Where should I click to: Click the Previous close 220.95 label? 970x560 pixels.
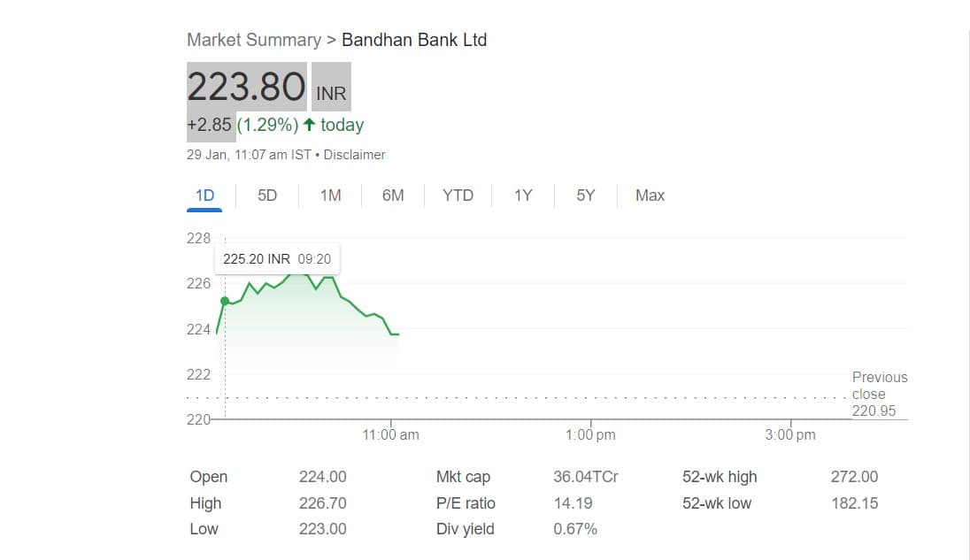tap(879, 394)
